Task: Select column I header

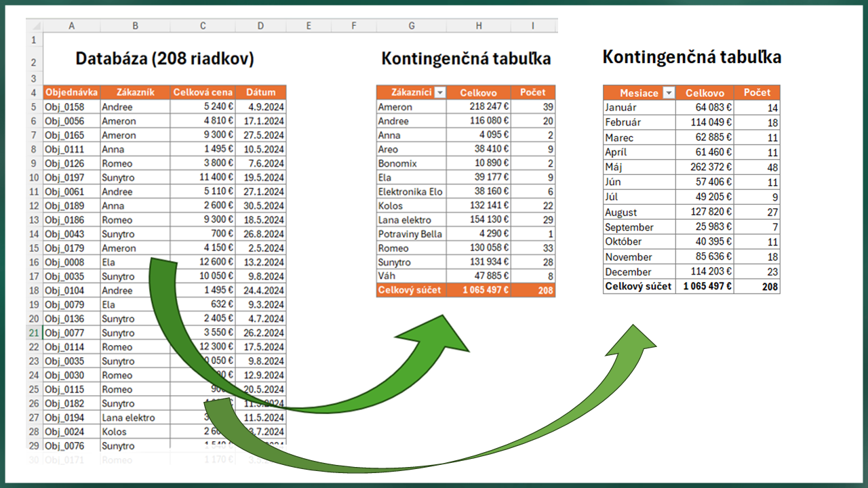Action: coord(533,26)
